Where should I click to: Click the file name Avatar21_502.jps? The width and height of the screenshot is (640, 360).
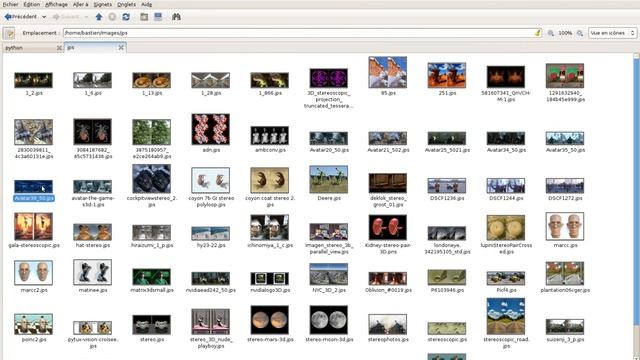388,150
